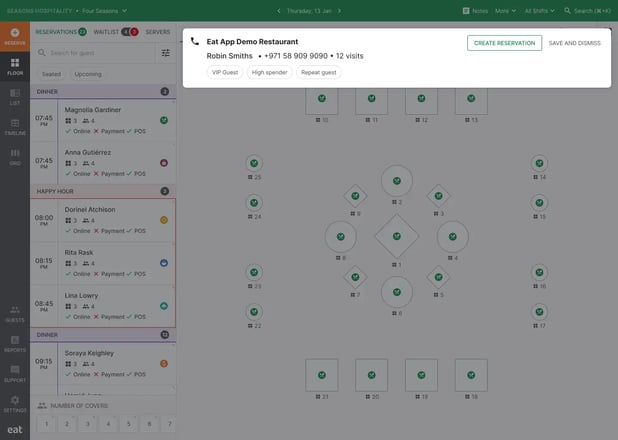Open the Reservations tab
618x440 pixels.
tap(61, 32)
